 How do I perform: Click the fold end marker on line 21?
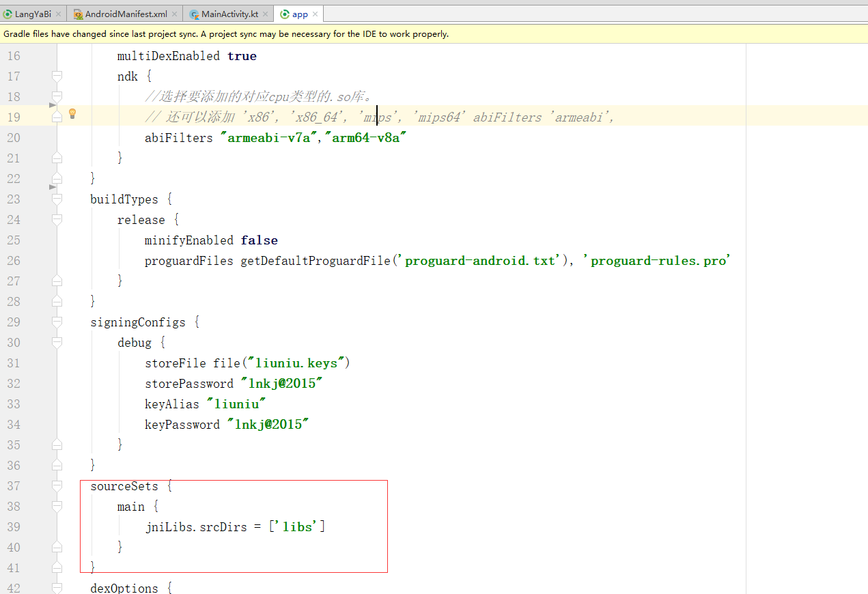(x=57, y=158)
